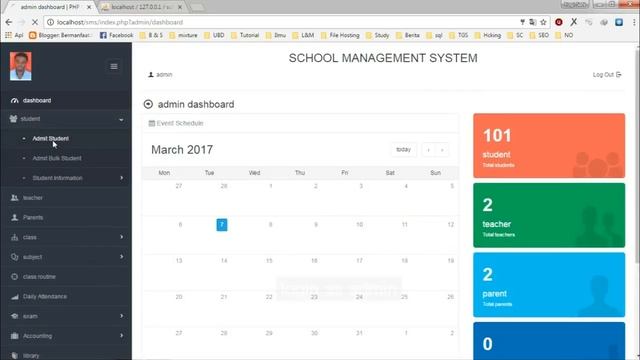Screen dimensions: 640x360
Task: Collapse the student submenu arrow
Action: pos(121,120)
